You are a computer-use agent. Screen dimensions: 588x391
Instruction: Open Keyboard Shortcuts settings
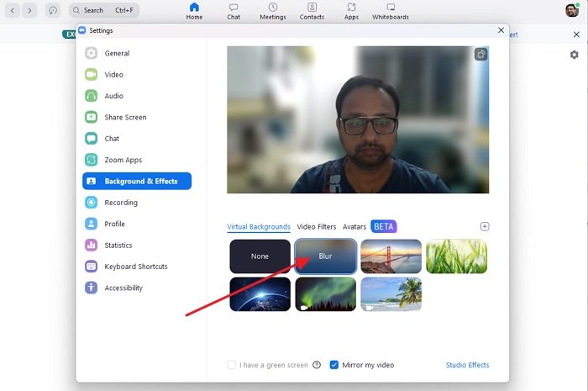pyautogui.click(x=136, y=267)
